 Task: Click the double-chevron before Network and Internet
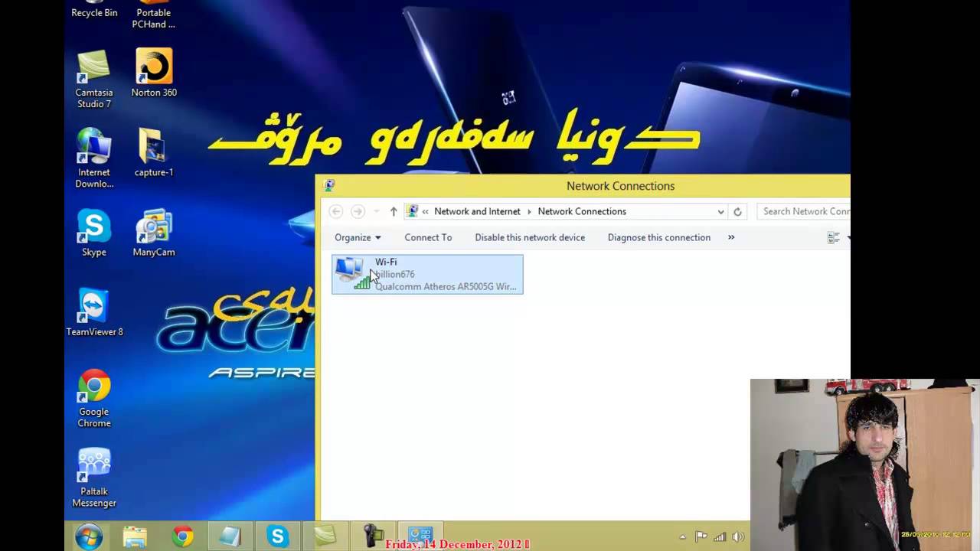pyautogui.click(x=425, y=212)
